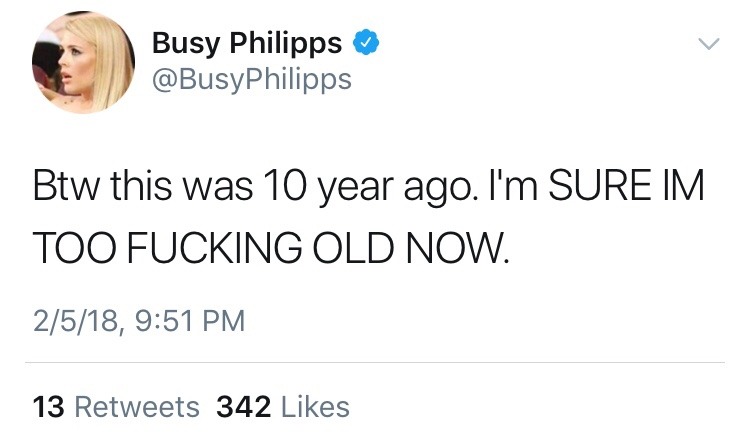This screenshot has width=736, height=437.
Task: Click the Likes label
Action: (x=315, y=406)
